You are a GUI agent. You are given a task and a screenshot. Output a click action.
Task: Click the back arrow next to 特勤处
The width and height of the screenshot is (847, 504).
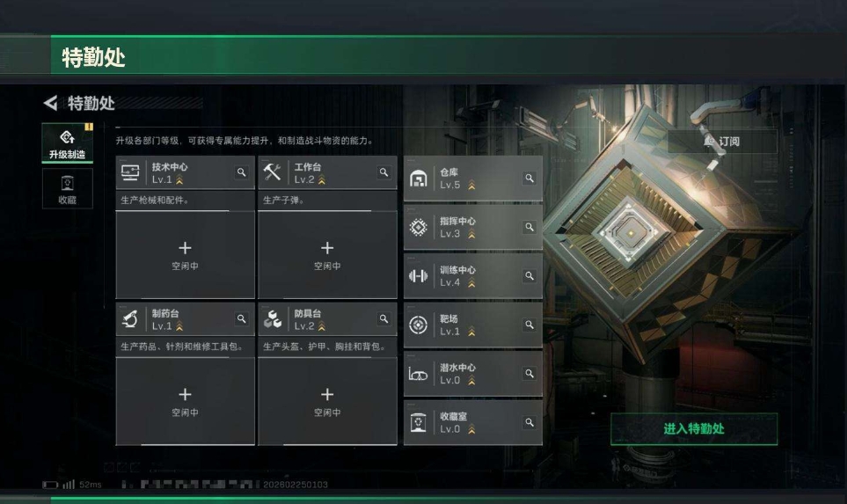click(x=51, y=103)
